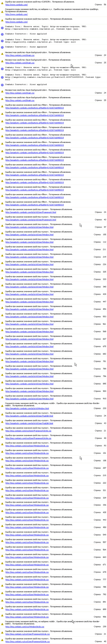Click warning icon of Window/style.css error, Строка 663
107x644 pixels.
tap(2, 556)
